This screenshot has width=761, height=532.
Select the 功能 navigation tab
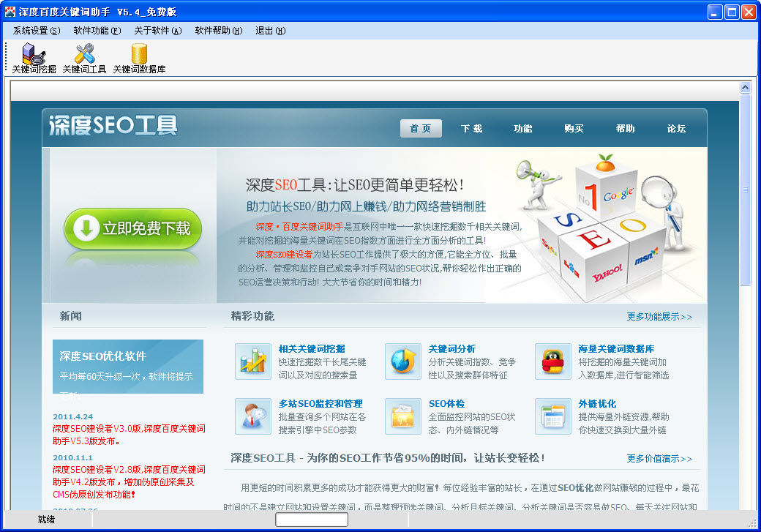coord(522,129)
